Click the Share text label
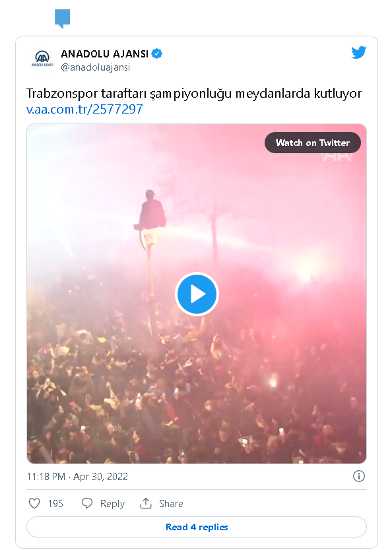The height and width of the screenshot is (554, 392). click(x=171, y=503)
